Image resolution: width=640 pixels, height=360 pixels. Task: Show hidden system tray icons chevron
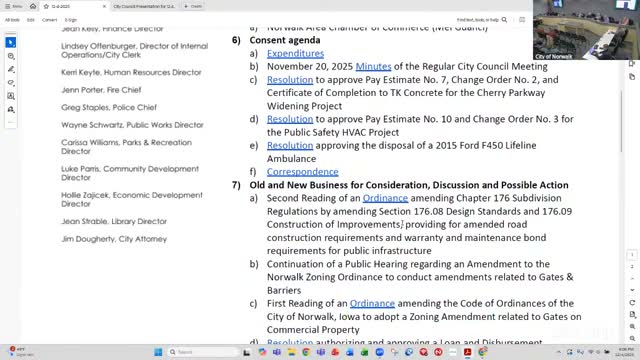pyautogui.click(x=558, y=352)
